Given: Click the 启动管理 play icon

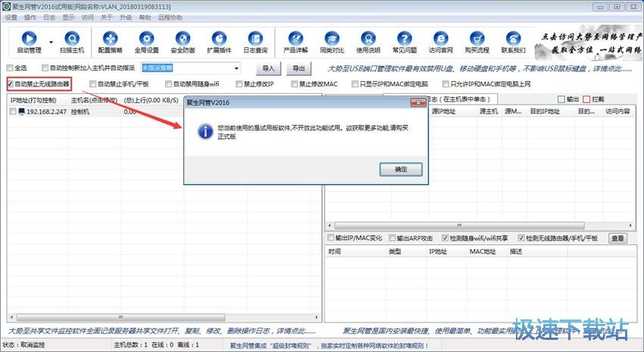Looking at the screenshot, I should point(29,39).
